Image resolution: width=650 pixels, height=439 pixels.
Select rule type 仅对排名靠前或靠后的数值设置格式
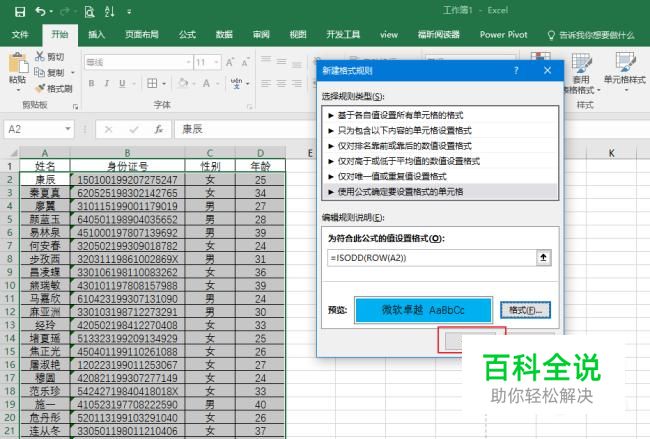tap(440, 146)
